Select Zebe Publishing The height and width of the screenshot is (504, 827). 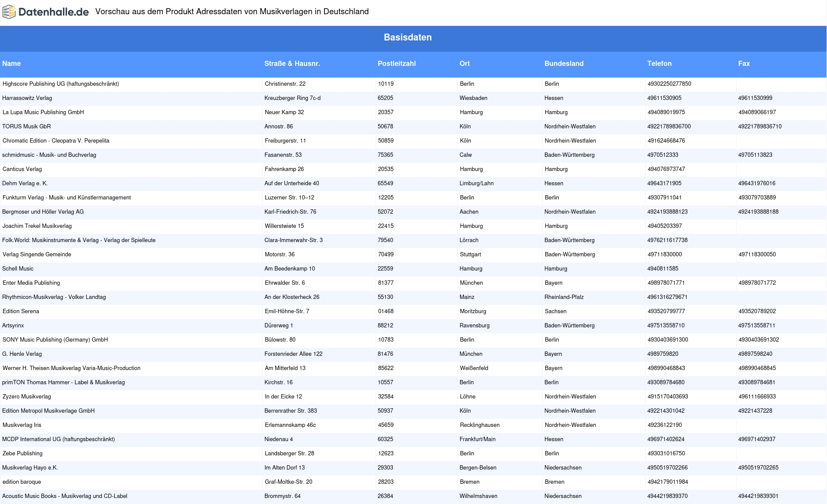pyautogui.click(x=22, y=454)
